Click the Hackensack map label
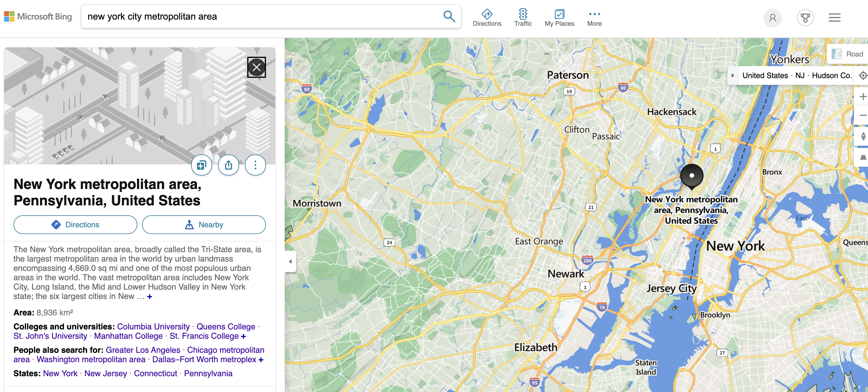 point(672,112)
